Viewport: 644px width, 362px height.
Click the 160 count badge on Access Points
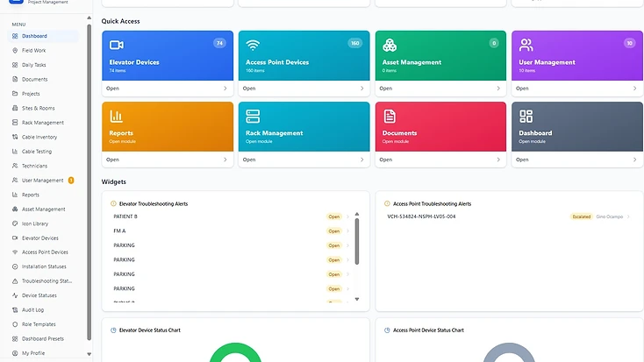354,43
